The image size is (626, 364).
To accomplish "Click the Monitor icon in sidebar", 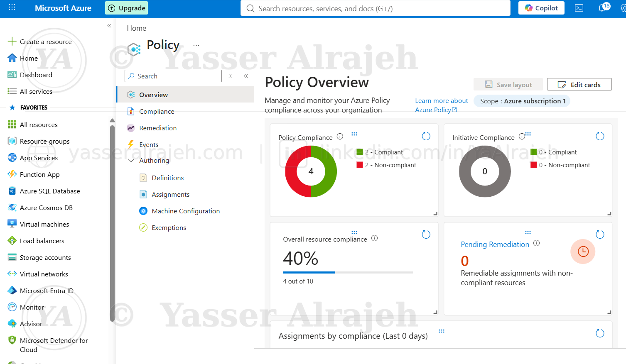I will click(x=12, y=307).
